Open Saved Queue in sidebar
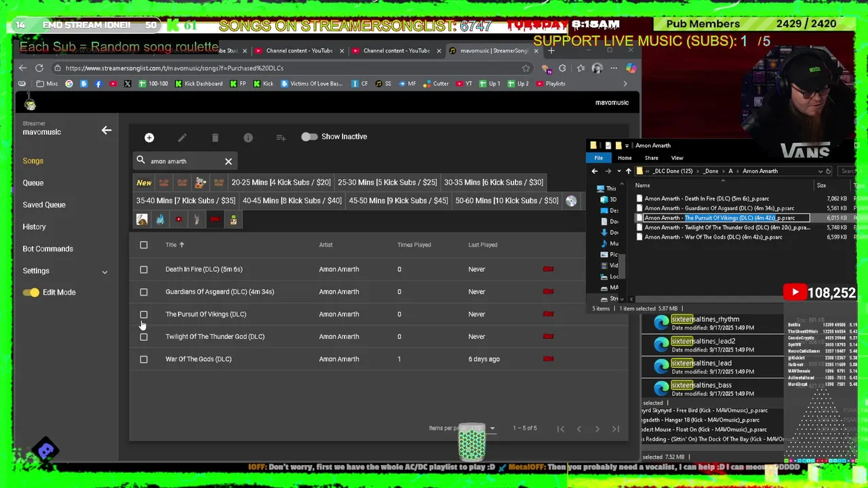 (44, 205)
